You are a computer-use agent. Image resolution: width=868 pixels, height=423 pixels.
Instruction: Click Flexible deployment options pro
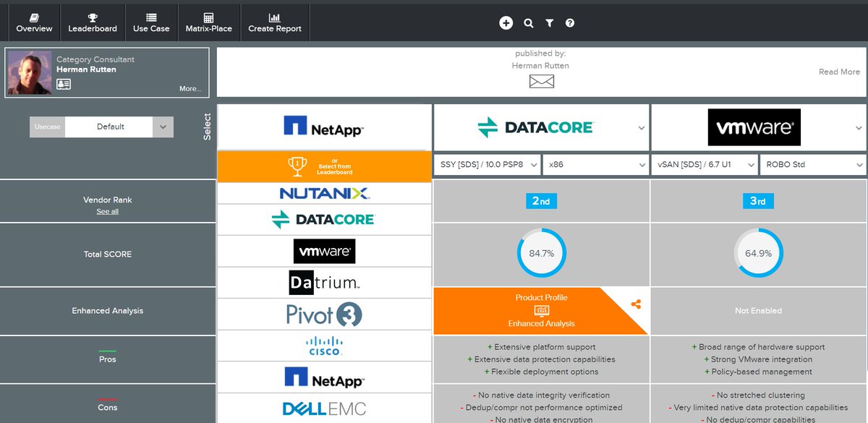tap(541, 372)
